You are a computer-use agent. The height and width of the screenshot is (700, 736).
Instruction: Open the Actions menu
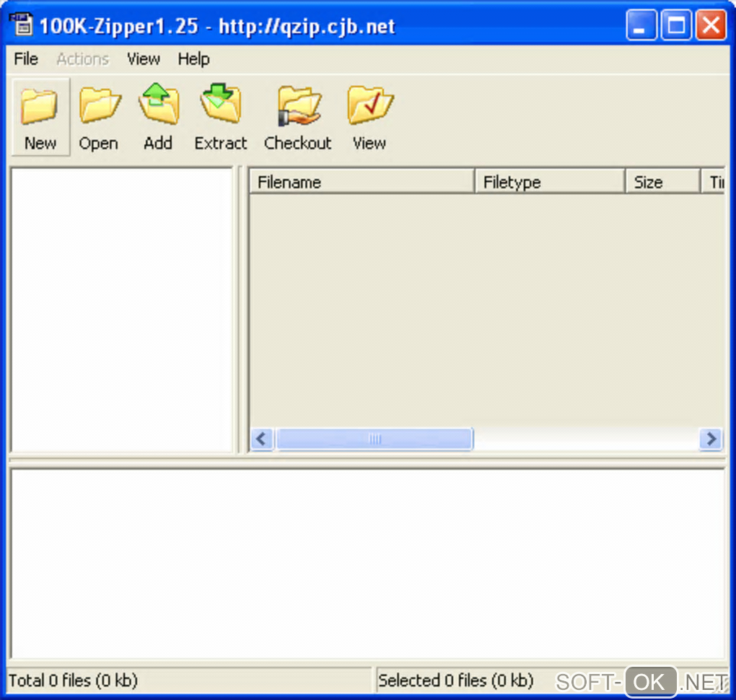coord(82,59)
